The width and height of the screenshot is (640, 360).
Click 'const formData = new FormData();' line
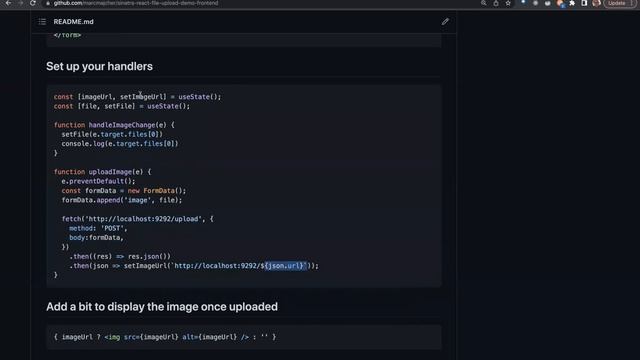124,191
